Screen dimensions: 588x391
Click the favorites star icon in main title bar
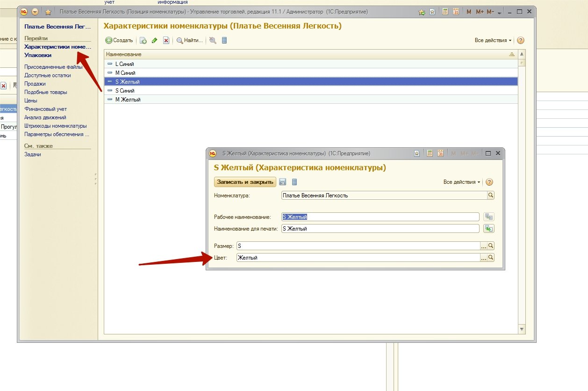[x=48, y=12]
